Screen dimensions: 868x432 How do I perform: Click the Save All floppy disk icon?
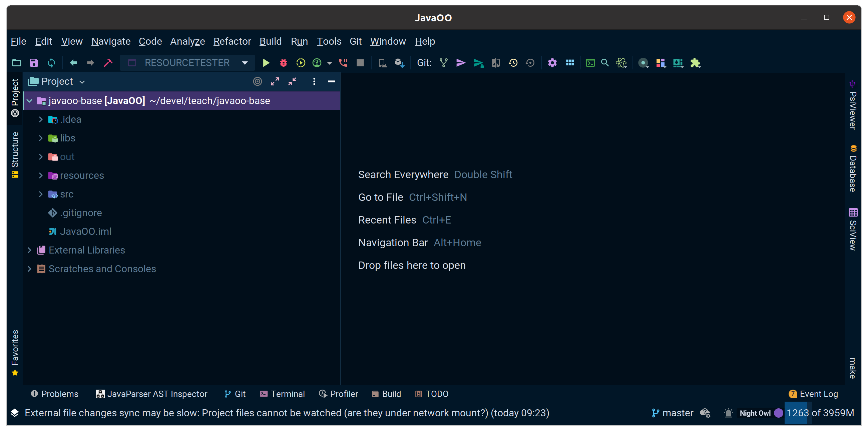pos(34,63)
